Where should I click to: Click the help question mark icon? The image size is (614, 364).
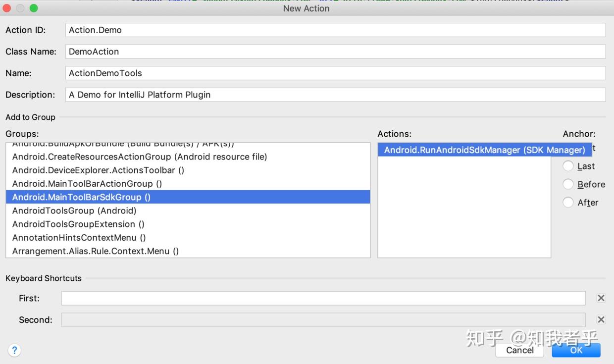(x=14, y=350)
